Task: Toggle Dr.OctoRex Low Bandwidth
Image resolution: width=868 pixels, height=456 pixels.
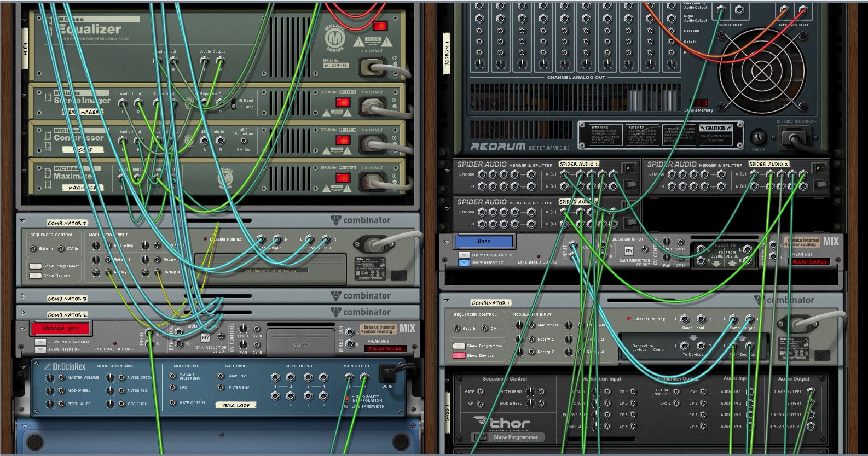Action: pyautogui.click(x=346, y=406)
